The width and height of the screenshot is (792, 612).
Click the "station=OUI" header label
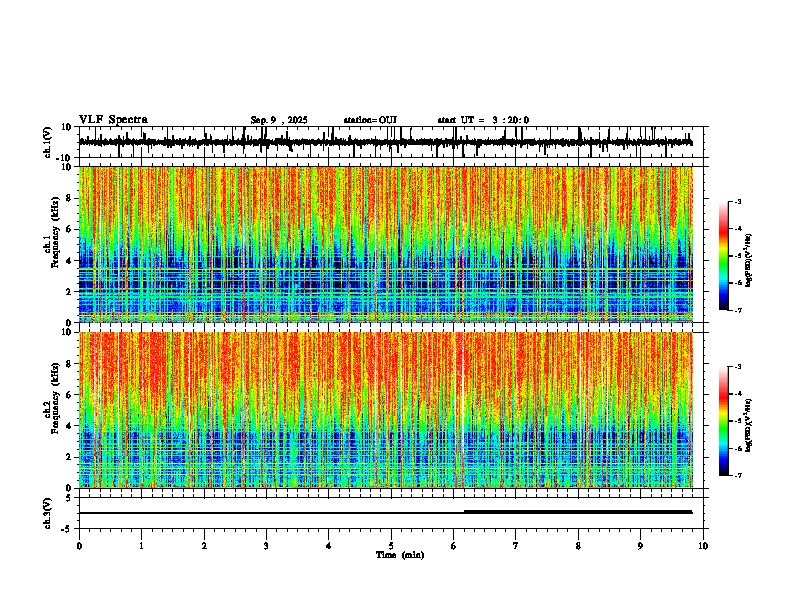click(370, 120)
